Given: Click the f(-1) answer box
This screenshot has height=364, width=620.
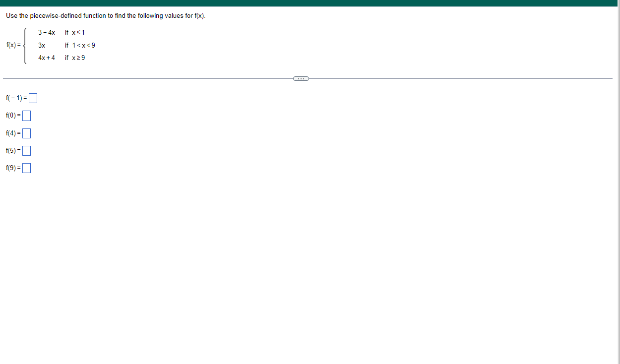Looking at the screenshot, I should click(x=33, y=98).
